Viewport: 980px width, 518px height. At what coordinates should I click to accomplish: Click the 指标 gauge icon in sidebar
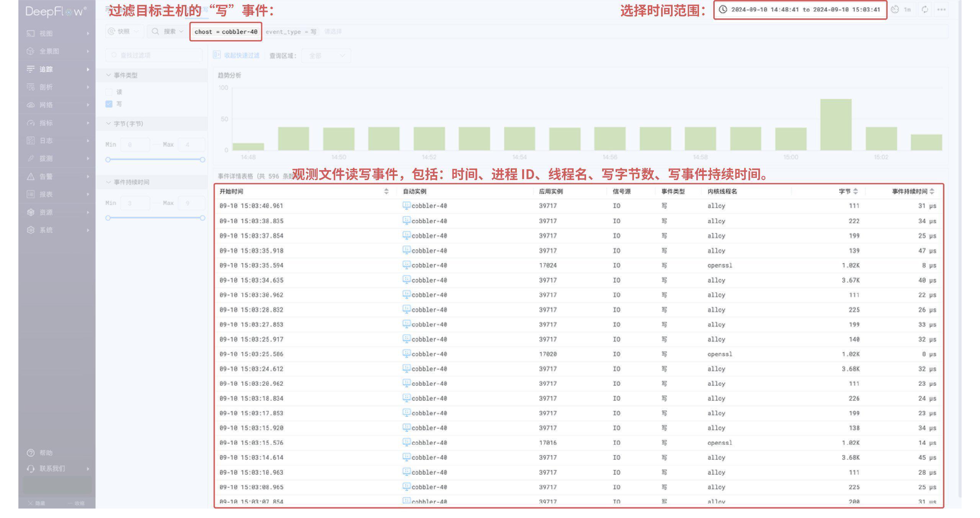point(31,123)
